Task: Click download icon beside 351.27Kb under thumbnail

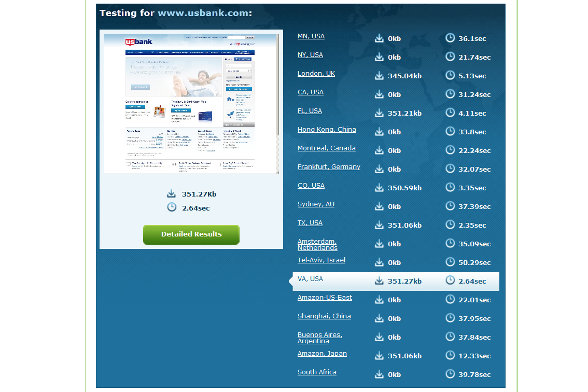Action: (x=172, y=193)
